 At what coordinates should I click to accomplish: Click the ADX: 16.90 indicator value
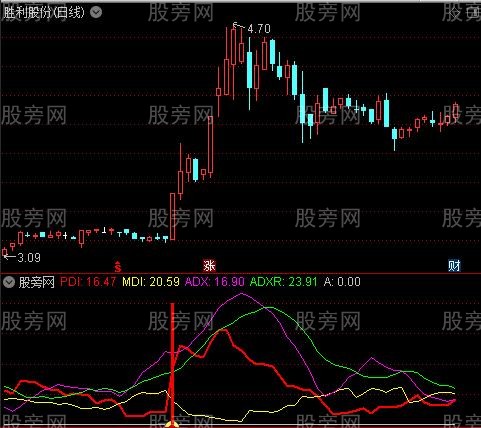[x=215, y=282]
